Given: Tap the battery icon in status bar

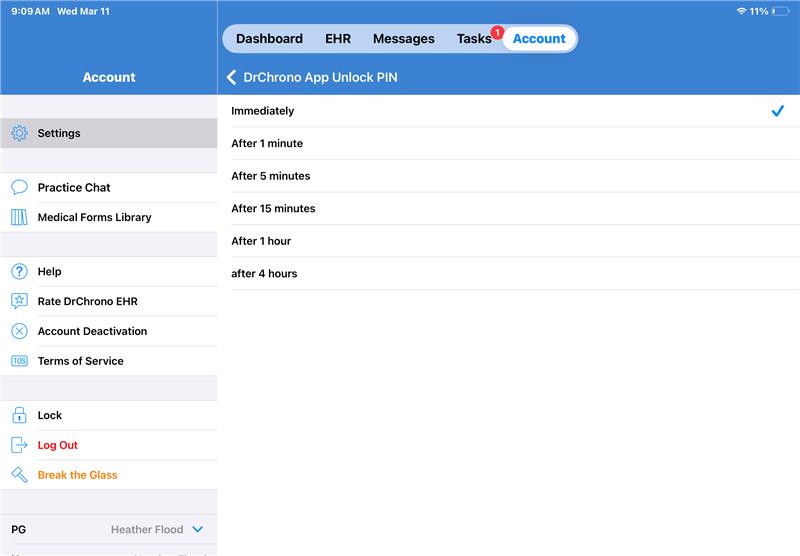Looking at the screenshot, I should click(781, 11).
